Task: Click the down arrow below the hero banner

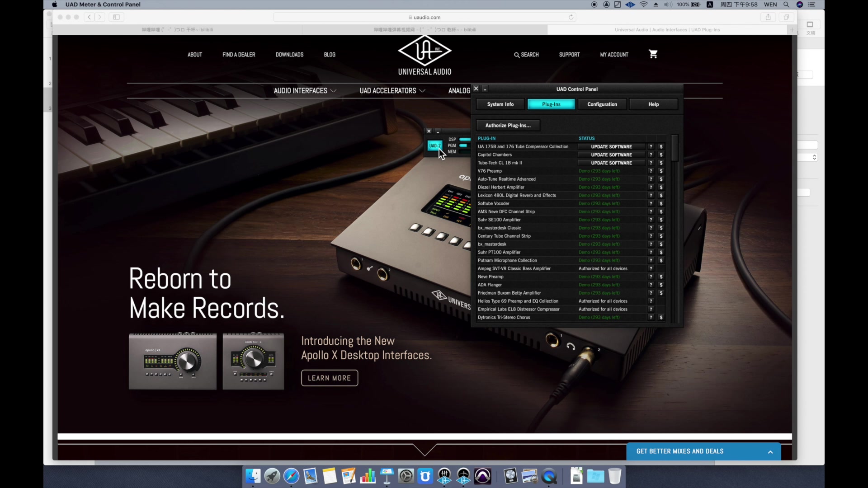Action: tap(425, 450)
